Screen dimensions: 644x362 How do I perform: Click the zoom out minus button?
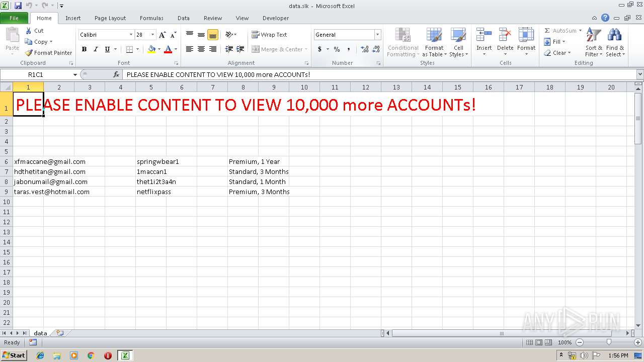[580, 342]
